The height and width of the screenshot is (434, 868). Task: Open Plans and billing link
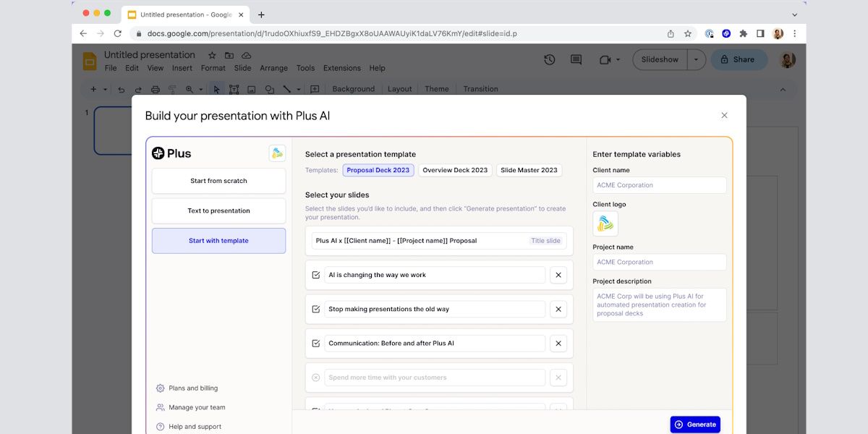coord(192,388)
